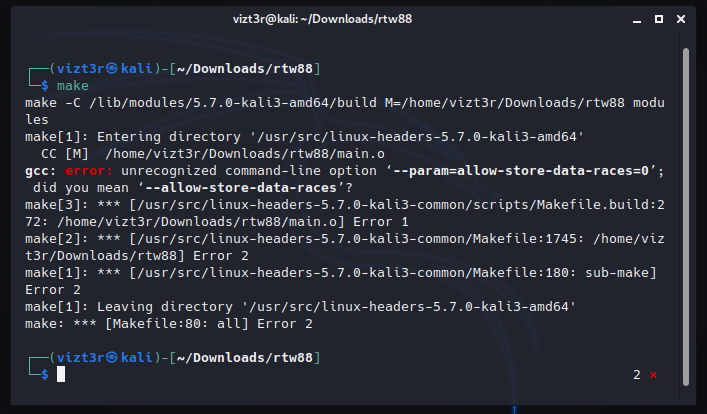This screenshot has width=707, height=414.
Task: Click the --param=allow-store-data-races=0 option text
Action: click(x=523, y=170)
